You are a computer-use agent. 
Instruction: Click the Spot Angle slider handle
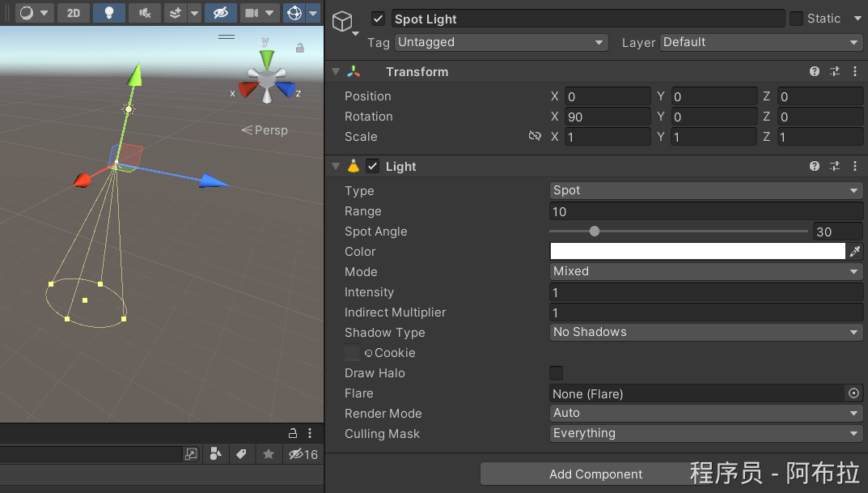595,232
